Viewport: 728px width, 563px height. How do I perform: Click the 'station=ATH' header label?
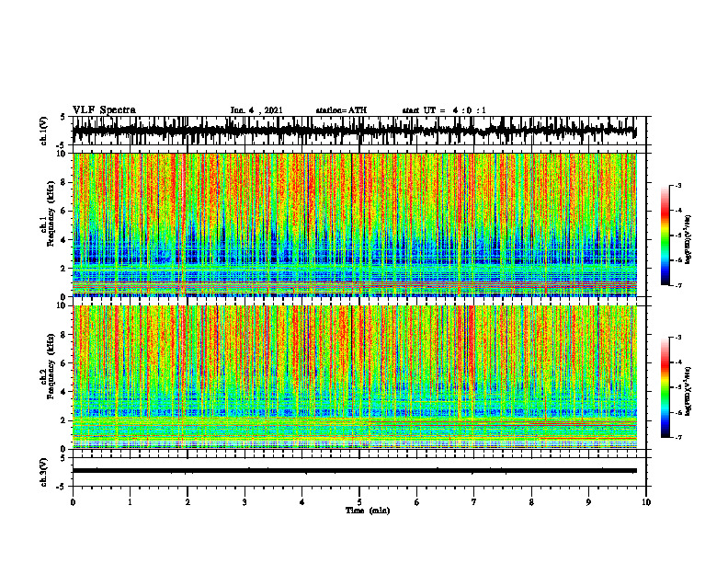point(341,110)
